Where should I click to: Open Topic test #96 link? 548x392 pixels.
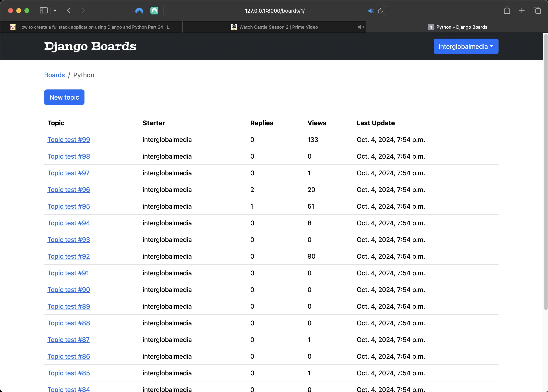tap(69, 190)
